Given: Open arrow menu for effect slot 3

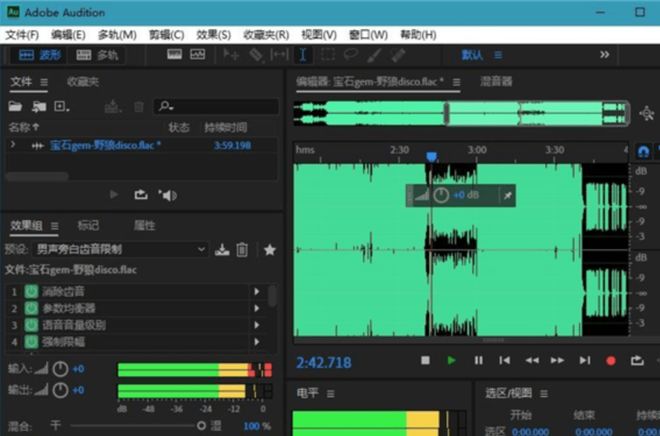Looking at the screenshot, I should tap(257, 325).
